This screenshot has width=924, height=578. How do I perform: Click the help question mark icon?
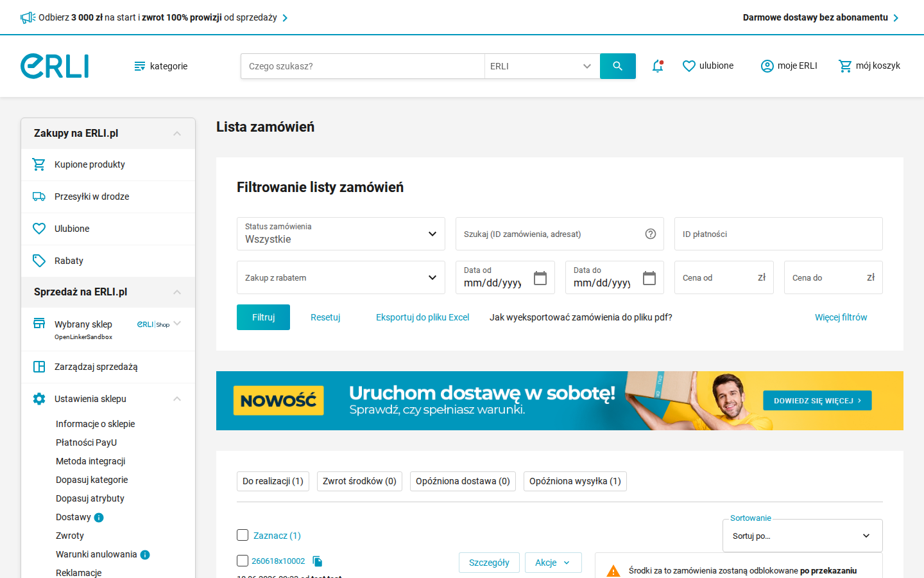point(651,234)
